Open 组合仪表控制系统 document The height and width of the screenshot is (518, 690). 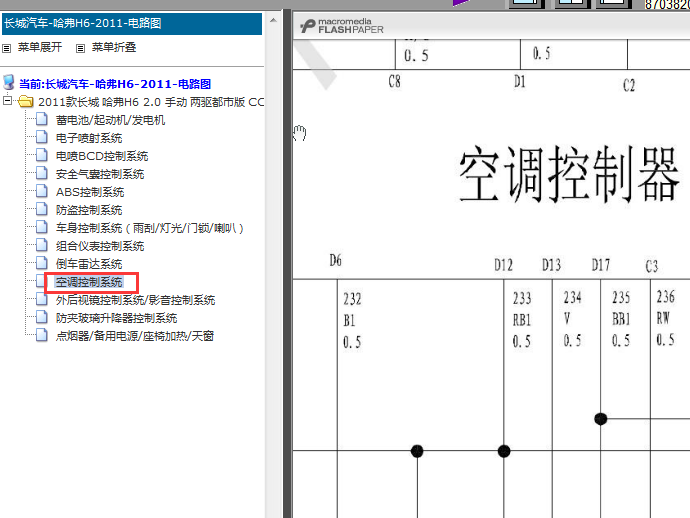pos(100,246)
